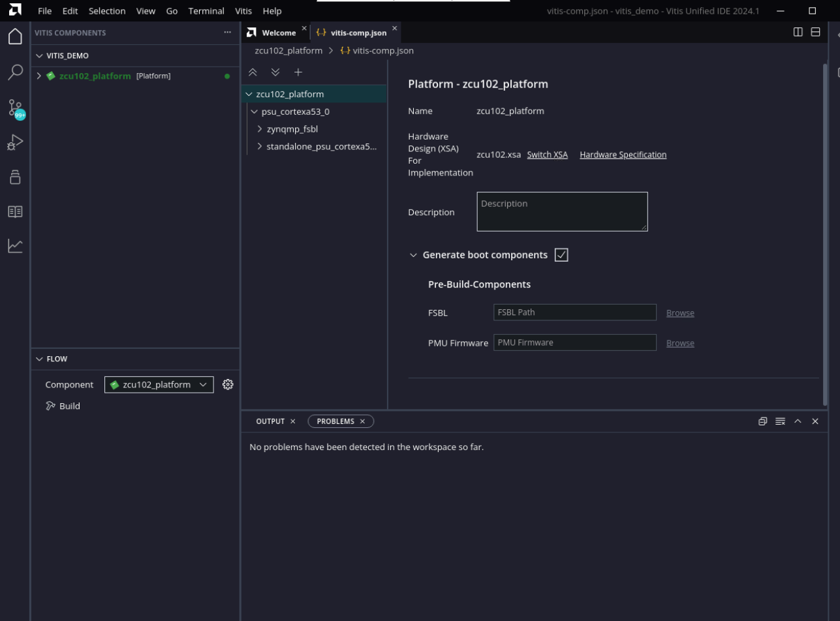Collapse psu_cortexa53_0 tree node
This screenshot has height=621, width=840.
click(255, 112)
